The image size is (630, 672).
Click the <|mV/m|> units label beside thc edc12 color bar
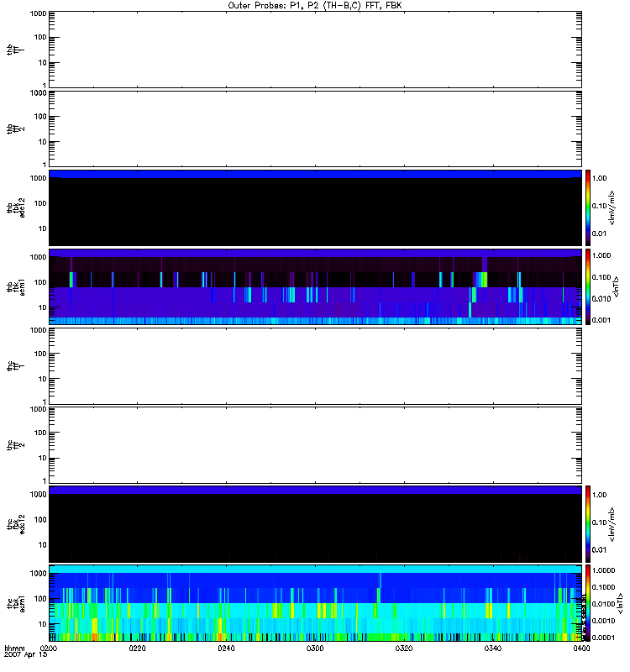click(612, 523)
